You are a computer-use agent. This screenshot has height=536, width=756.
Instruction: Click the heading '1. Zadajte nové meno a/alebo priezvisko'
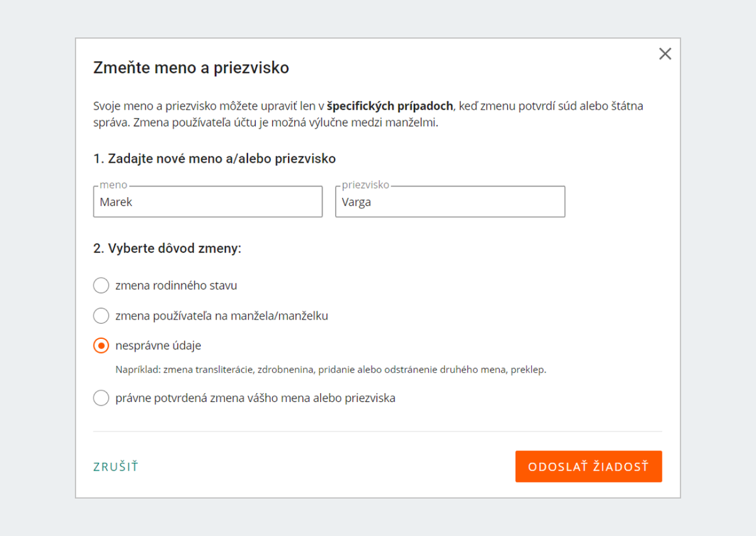tap(214, 159)
